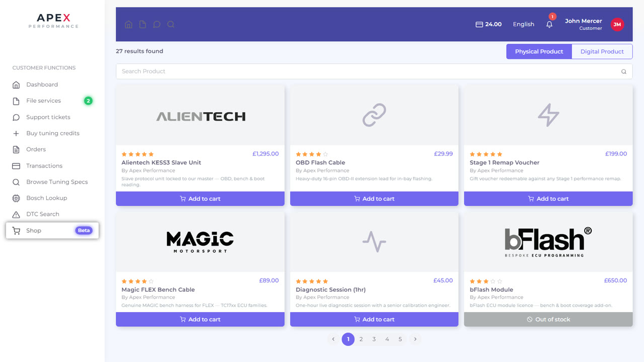Add Magic FLEX Bench Cable to cart
644x362 pixels.
tap(200, 319)
